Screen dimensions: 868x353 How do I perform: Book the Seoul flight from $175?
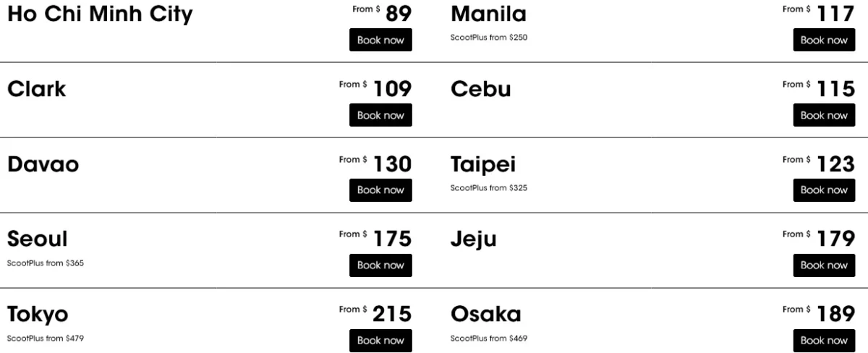[380, 265]
